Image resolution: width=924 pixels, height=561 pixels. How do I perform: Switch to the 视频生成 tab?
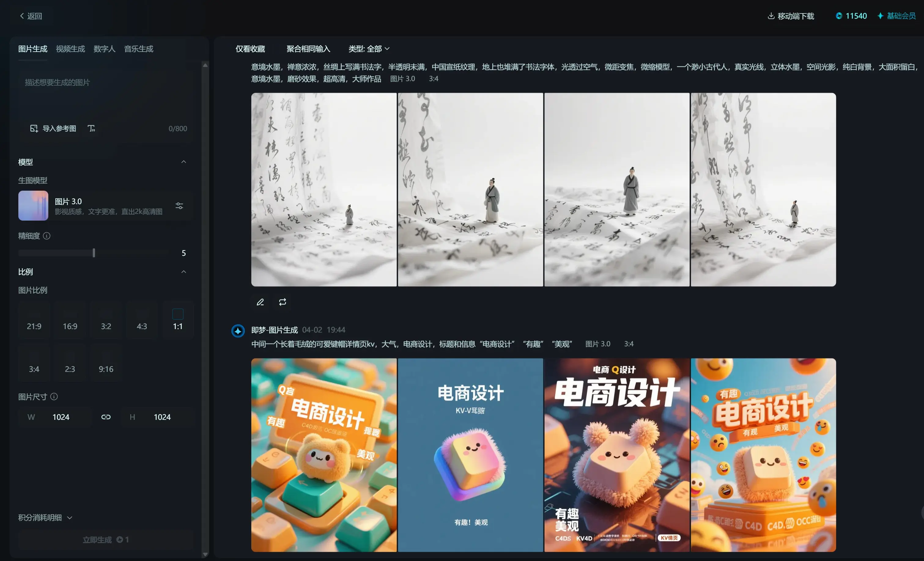(x=70, y=49)
